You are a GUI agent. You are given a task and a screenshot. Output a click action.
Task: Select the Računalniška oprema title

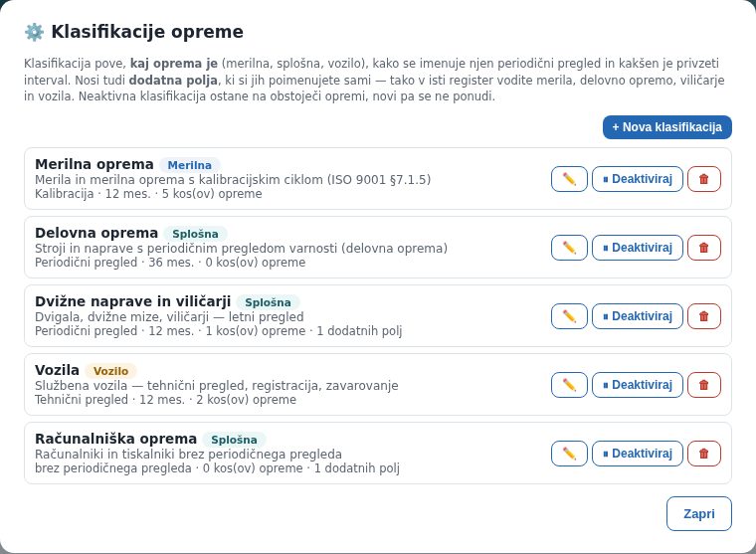115,439
